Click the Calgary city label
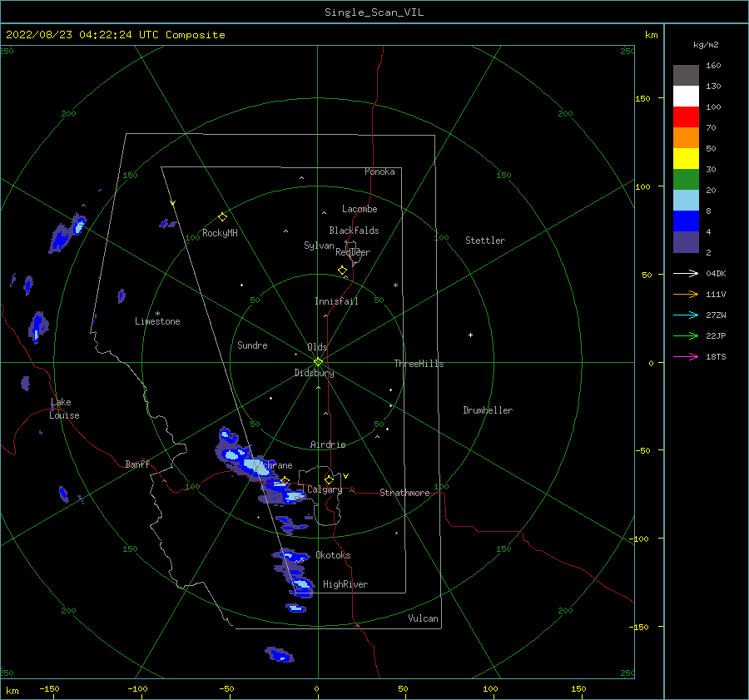This screenshot has height=700, width=749. (325, 489)
